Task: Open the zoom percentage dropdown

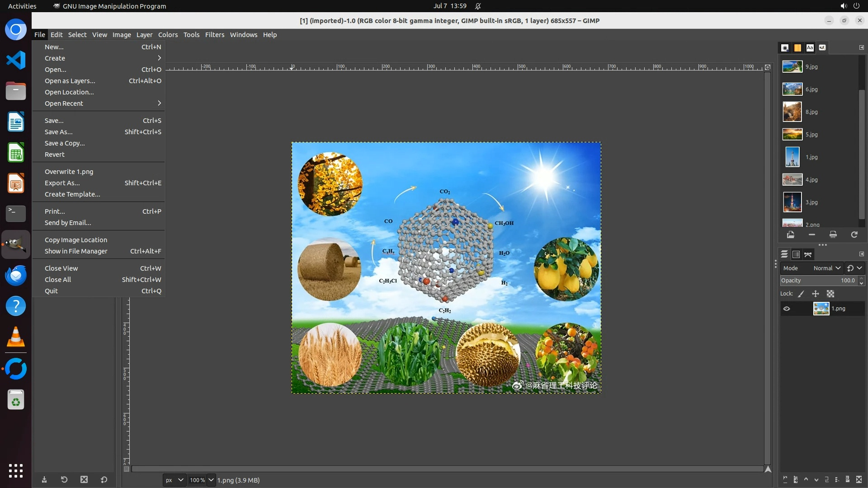Action: pyautogui.click(x=211, y=480)
